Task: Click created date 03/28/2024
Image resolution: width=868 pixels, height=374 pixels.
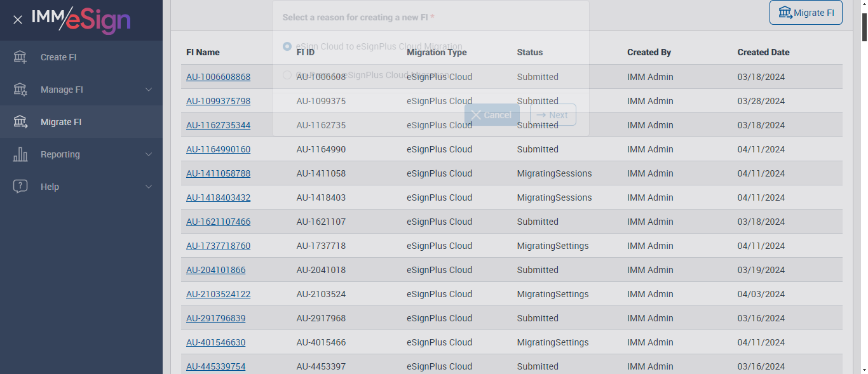Action: pos(761,101)
